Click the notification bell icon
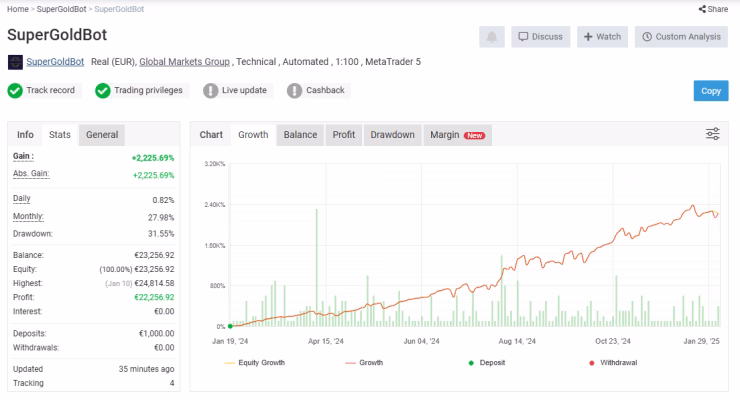The image size is (740, 400). click(x=492, y=37)
